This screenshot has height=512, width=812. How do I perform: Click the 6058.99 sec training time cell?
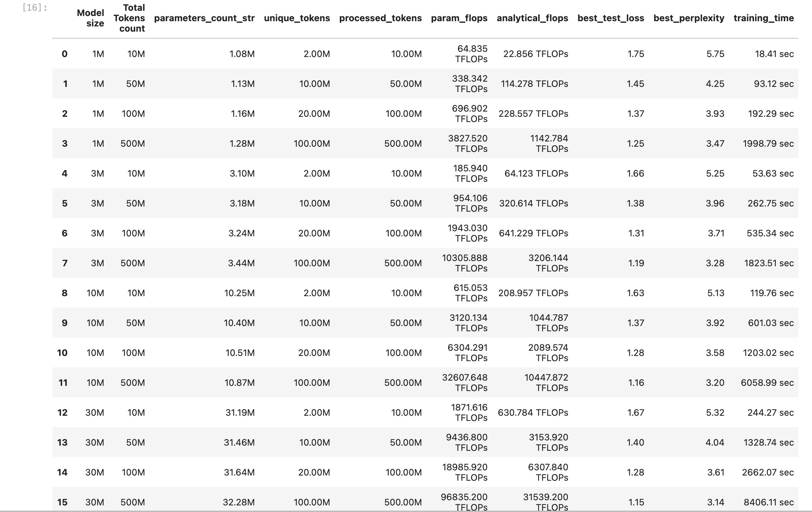767,383
